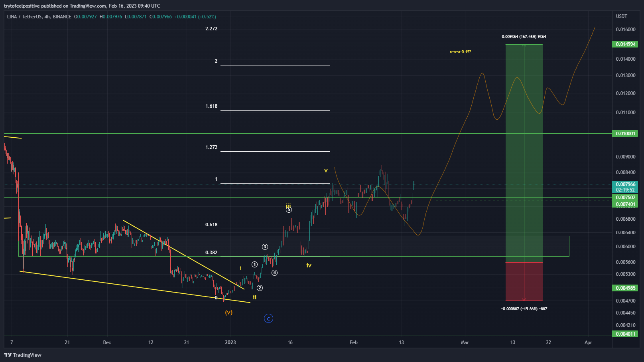
Task: Click the 'Dec' date on time axis
Action: tap(107, 342)
